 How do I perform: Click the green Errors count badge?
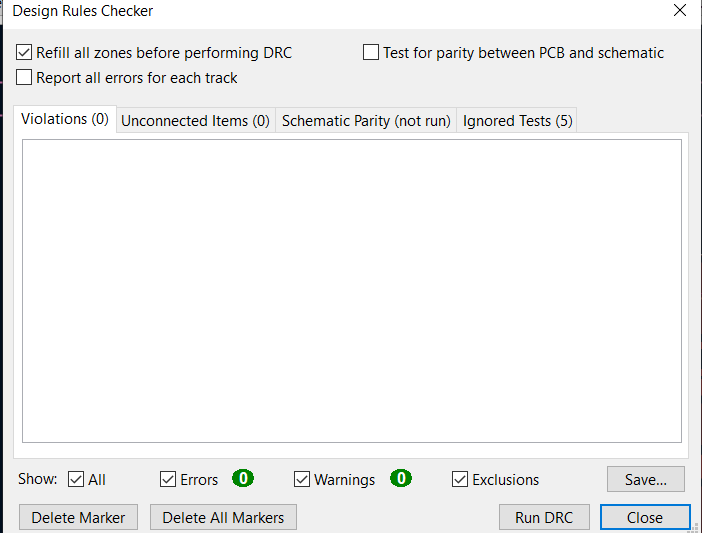(x=243, y=478)
